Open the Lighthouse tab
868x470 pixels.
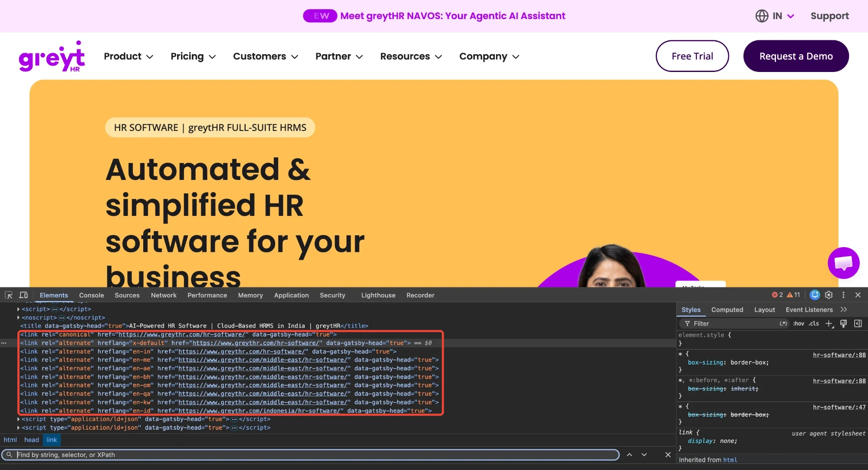378,295
